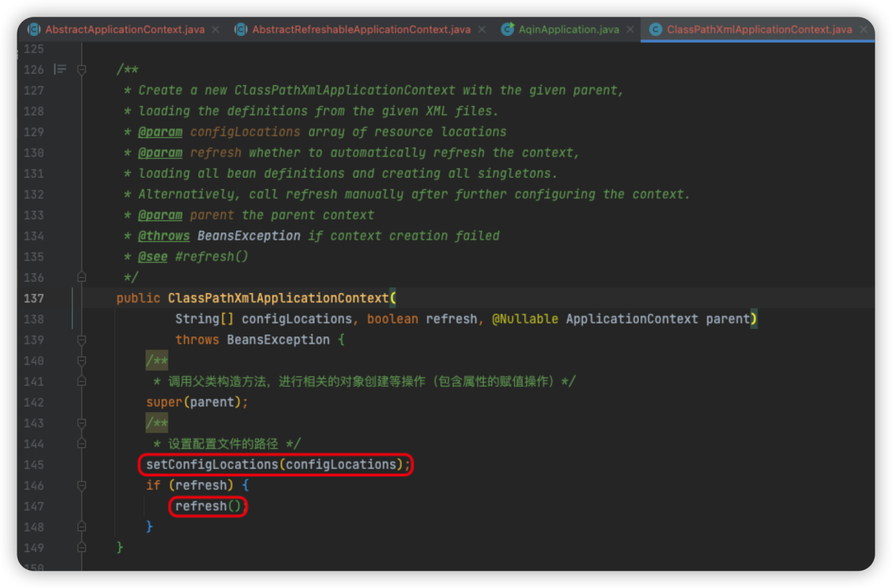The image size is (892, 588).
Task: Click if (refresh) condition
Action: point(190,485)
